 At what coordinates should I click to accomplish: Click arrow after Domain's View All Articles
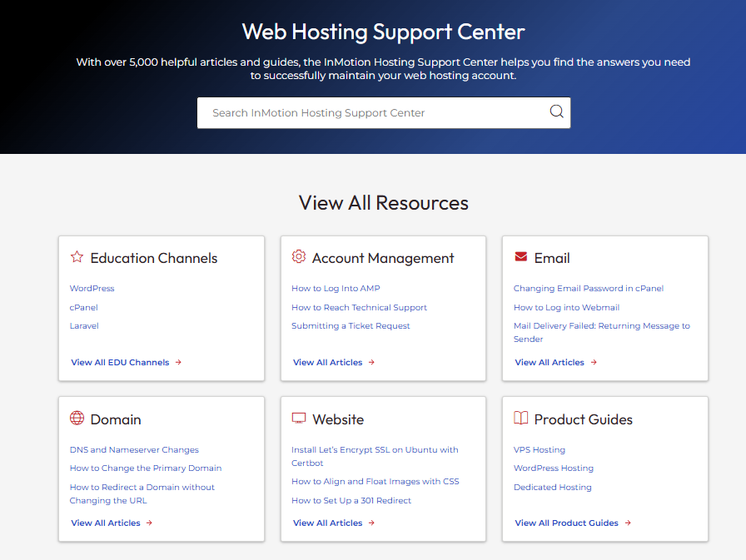click(x=149, y=523)
